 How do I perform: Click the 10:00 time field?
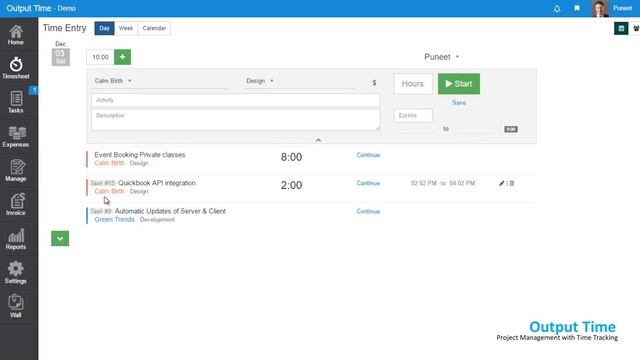click(x=100, y=57)
